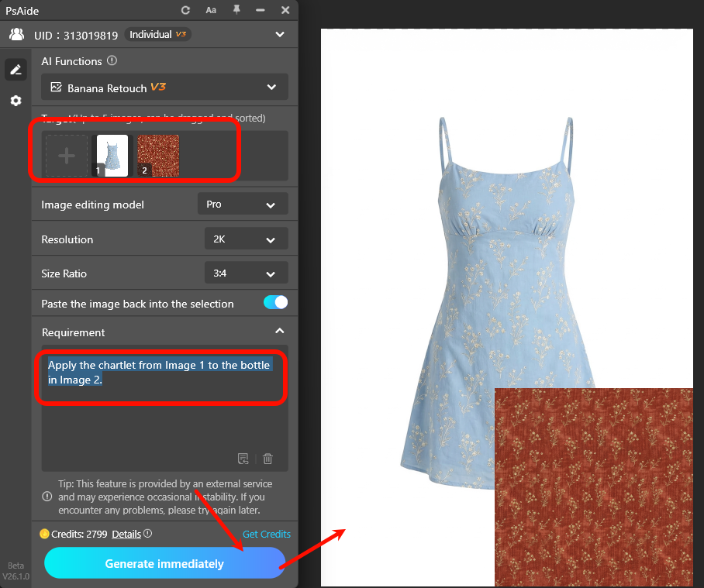Open the Banana Retouch V3 function dropdown

click(164, 87)
